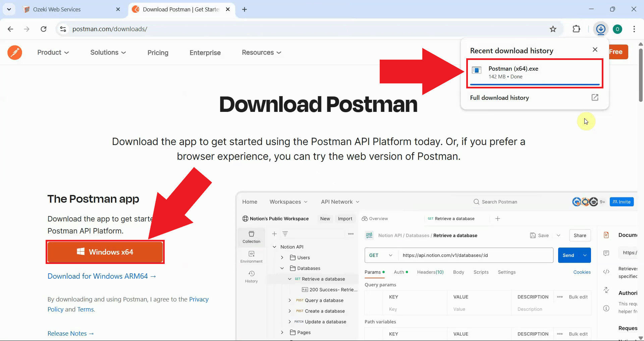Expand the Users folder in Notion API
This screenshot has width=644, height=341.
coord(282,257)
